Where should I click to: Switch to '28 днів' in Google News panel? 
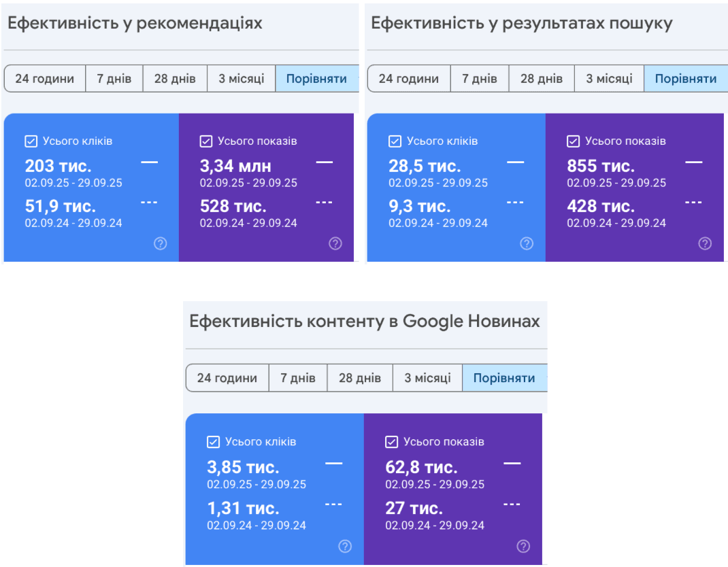pos(360,378)
